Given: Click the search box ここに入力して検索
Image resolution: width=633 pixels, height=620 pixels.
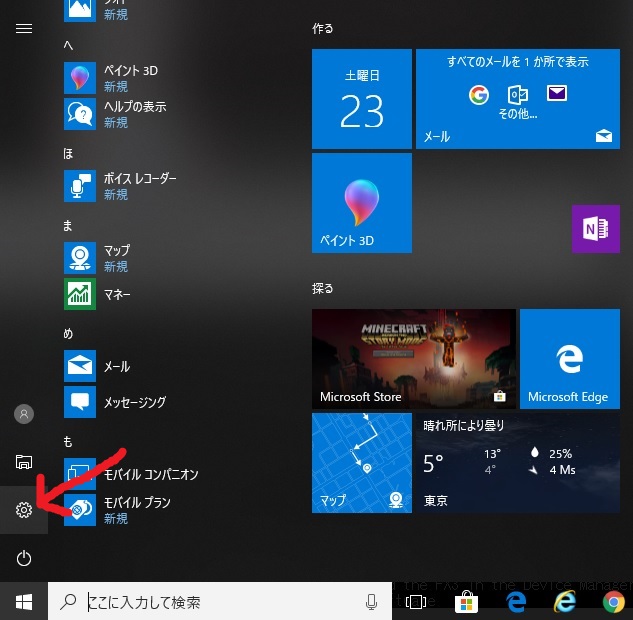Looking at the screenshot, I should click(220, 602).
